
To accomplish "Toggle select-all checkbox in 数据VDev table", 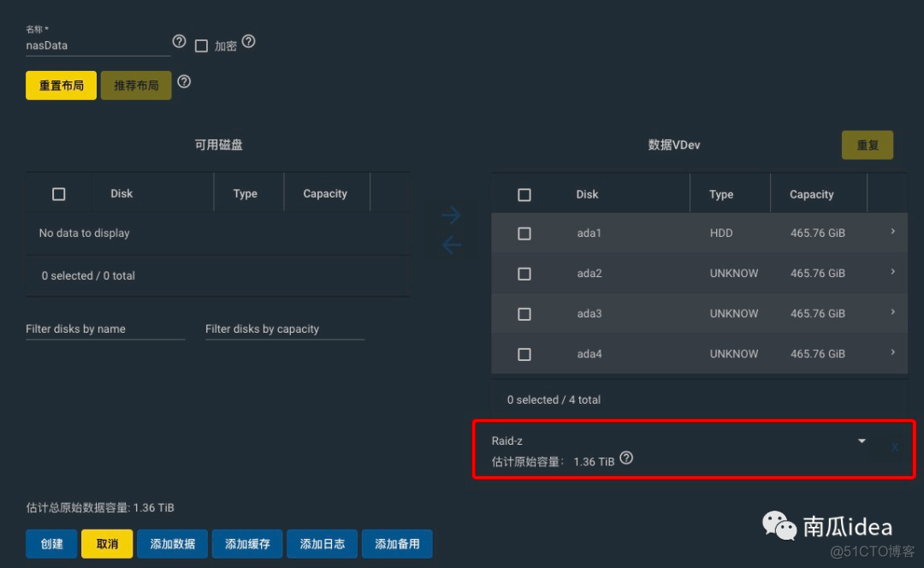I will (x=524, y=195).
